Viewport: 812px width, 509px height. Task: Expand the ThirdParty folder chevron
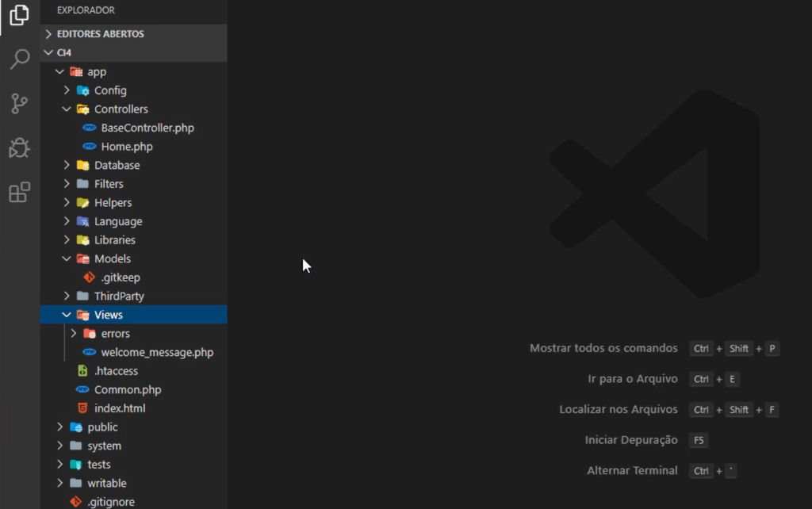(67, 296)
